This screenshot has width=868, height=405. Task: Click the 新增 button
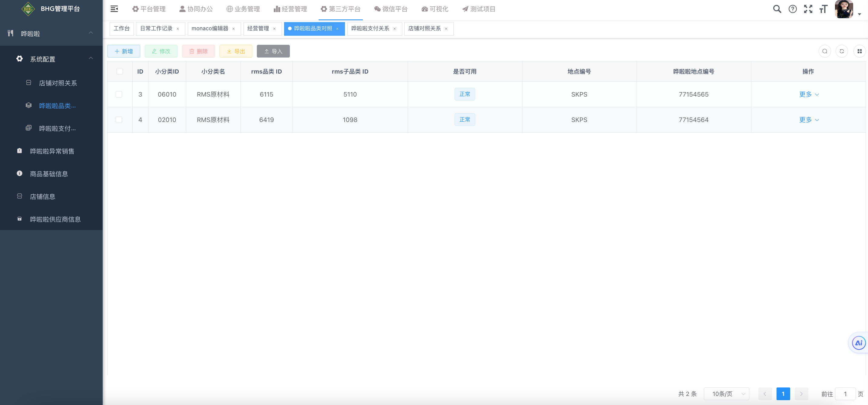(124, 51)
